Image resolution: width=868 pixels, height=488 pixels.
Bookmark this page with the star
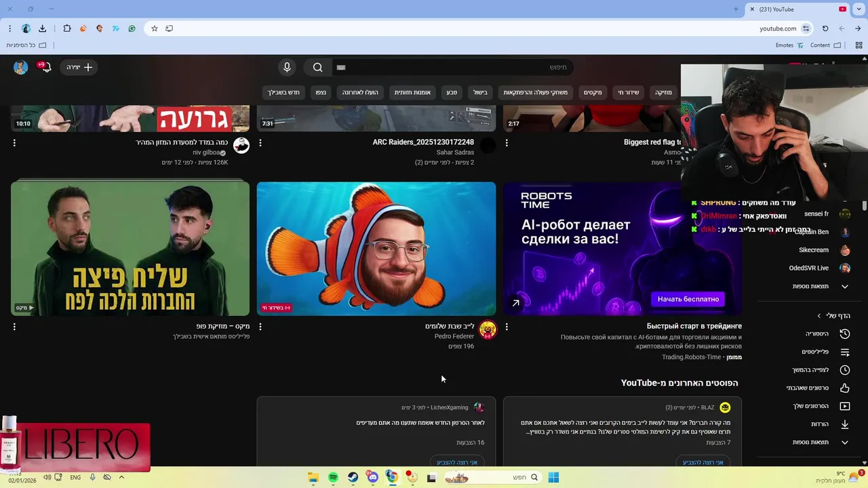click(155, 28)
